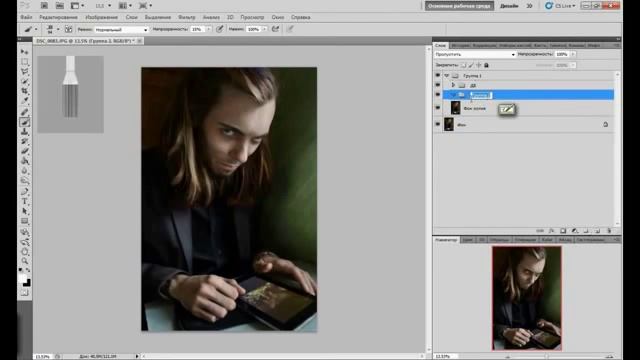Select the Path Selection tool
Screen dimensions: 640x360
pos(25,211)
